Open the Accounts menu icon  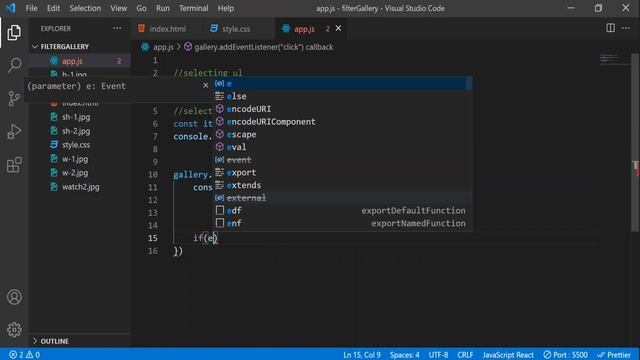tap(14, 297)
